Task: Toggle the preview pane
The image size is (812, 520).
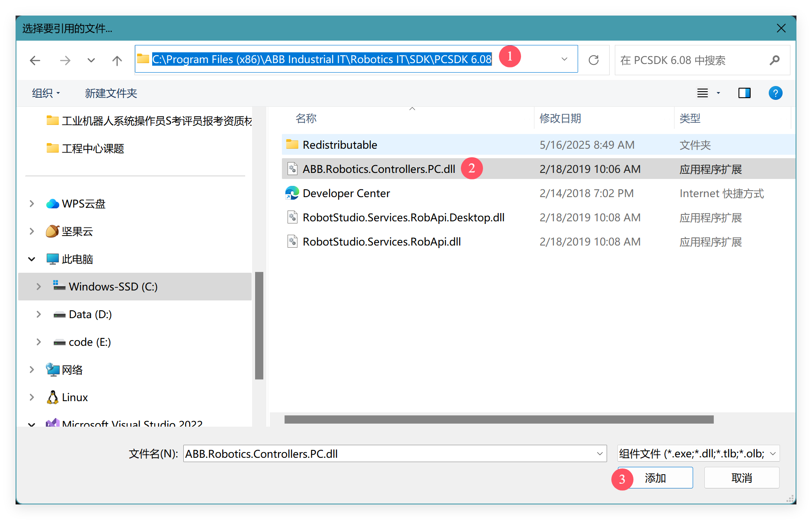Action: click(x=744, y=93)
